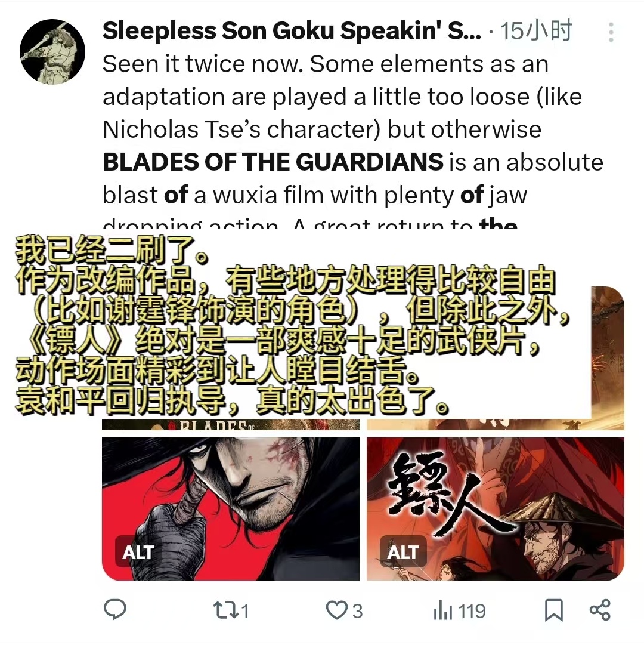Show ALT text on the 镖人 image
This screenshot has width=644, height=648.
tap(403, 552)
